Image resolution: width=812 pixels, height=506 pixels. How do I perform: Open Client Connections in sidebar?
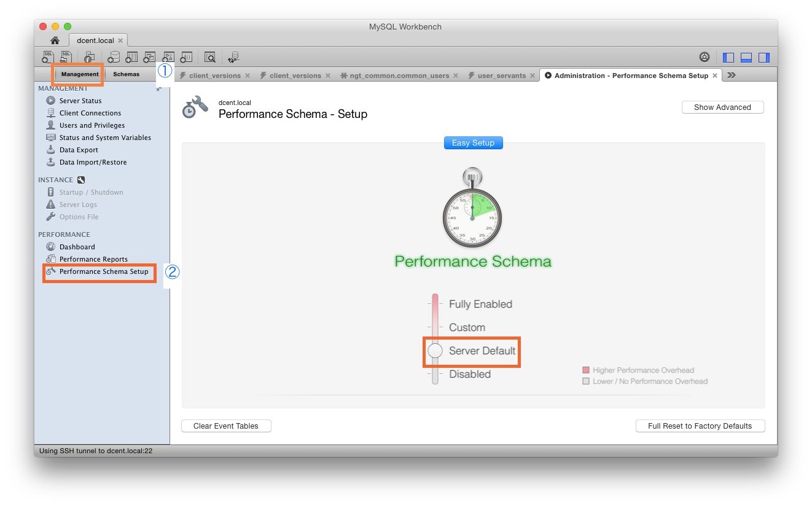(x=90, y=113)
